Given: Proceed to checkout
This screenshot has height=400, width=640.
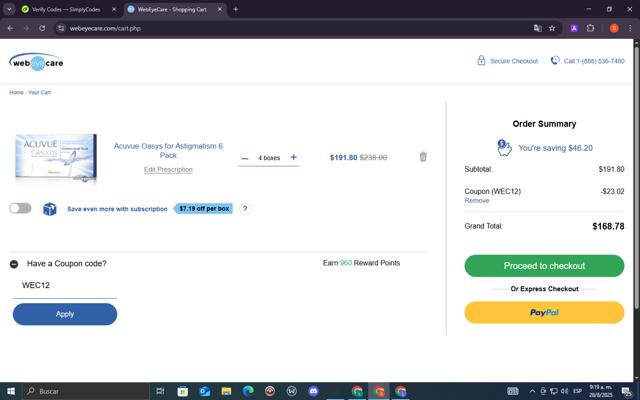Looking at the screenshot, I should tap(544, 266).
